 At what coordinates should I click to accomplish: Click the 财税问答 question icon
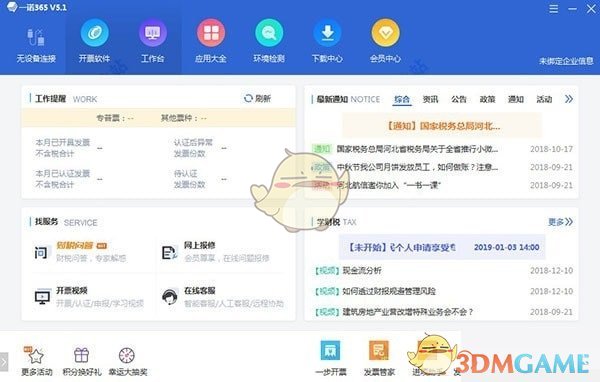41,252
